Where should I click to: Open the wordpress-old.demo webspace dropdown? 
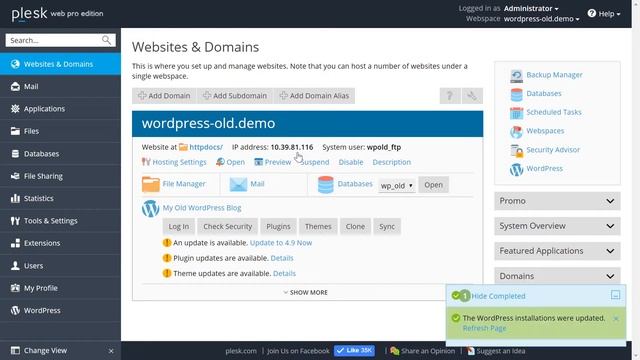pyautogui.click(x=541, y=19)
